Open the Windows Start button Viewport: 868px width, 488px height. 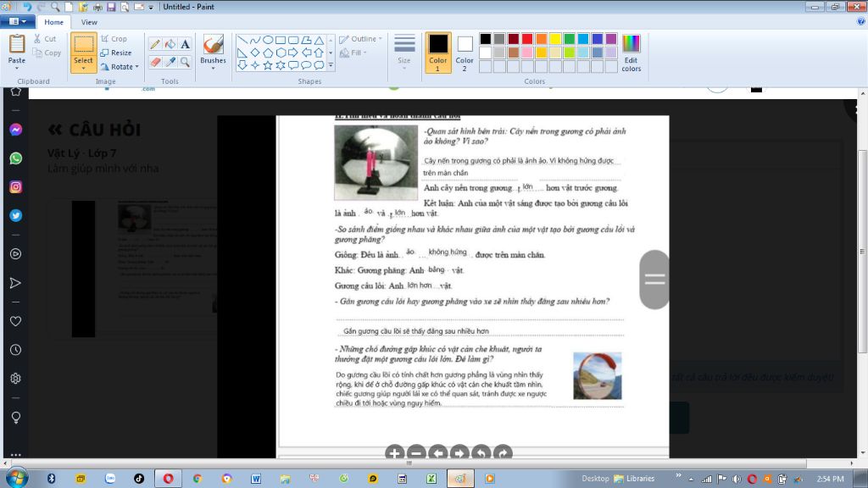tap(17, 478)
